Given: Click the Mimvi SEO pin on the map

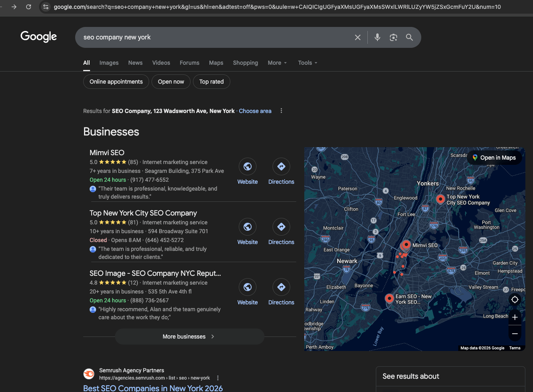Looking at the screenshot, I should coord(406,244).
